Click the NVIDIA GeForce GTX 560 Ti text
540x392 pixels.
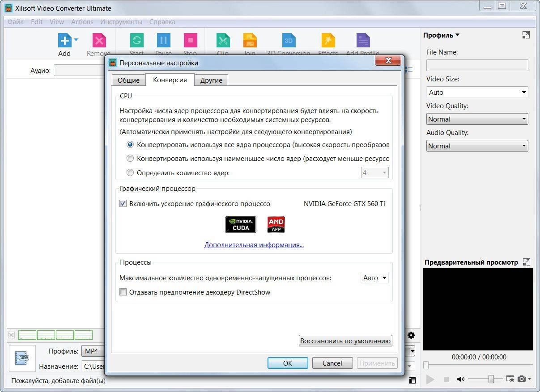point(344,203)
